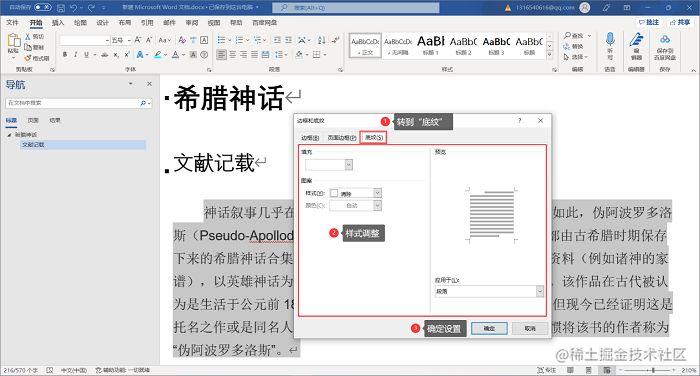Click the 批注 comments button
Image resolution: width=700 pixels, height=376 pixels.
coord(649,22)
